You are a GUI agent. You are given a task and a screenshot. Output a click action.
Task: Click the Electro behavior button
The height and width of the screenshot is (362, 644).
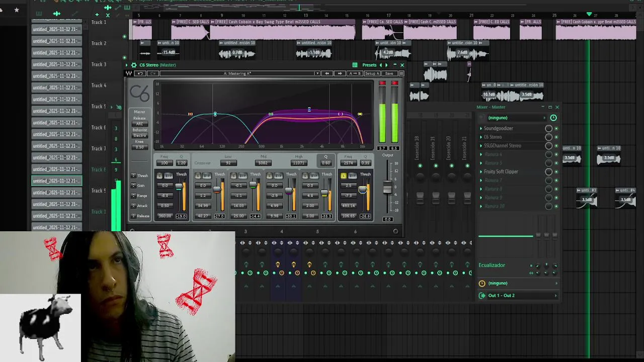pyautogui.click(x=139, y=135)
